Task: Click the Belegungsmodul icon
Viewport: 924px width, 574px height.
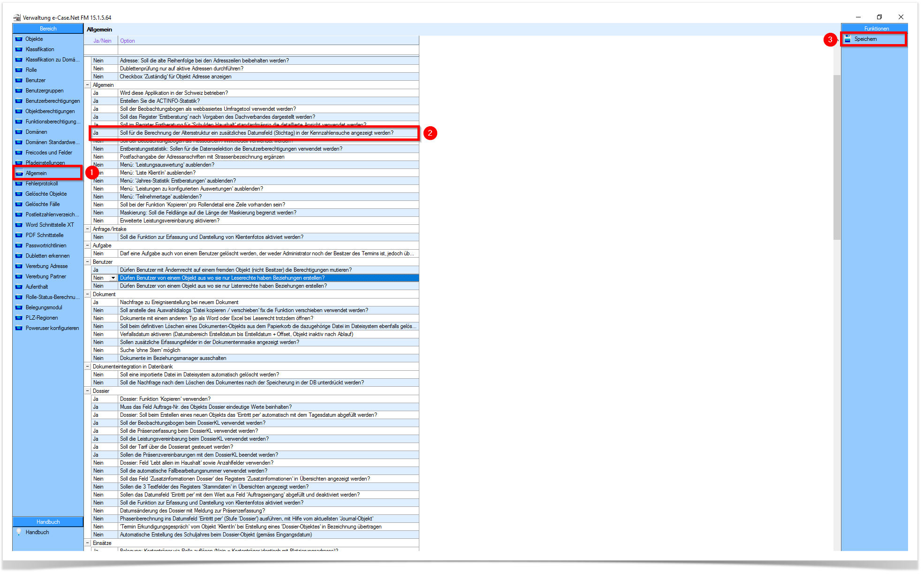Action: [19, 307]
